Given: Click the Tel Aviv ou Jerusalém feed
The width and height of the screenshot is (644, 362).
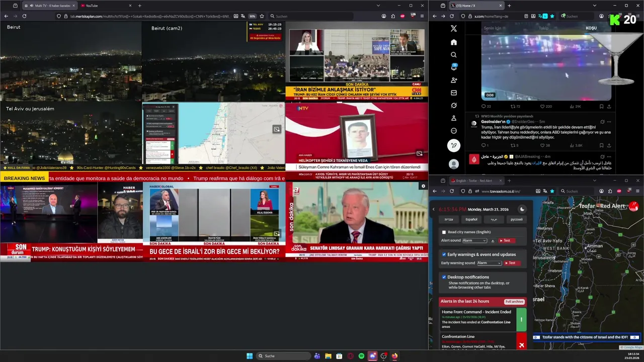Looking at the screenshot, I should pos(70,133).
